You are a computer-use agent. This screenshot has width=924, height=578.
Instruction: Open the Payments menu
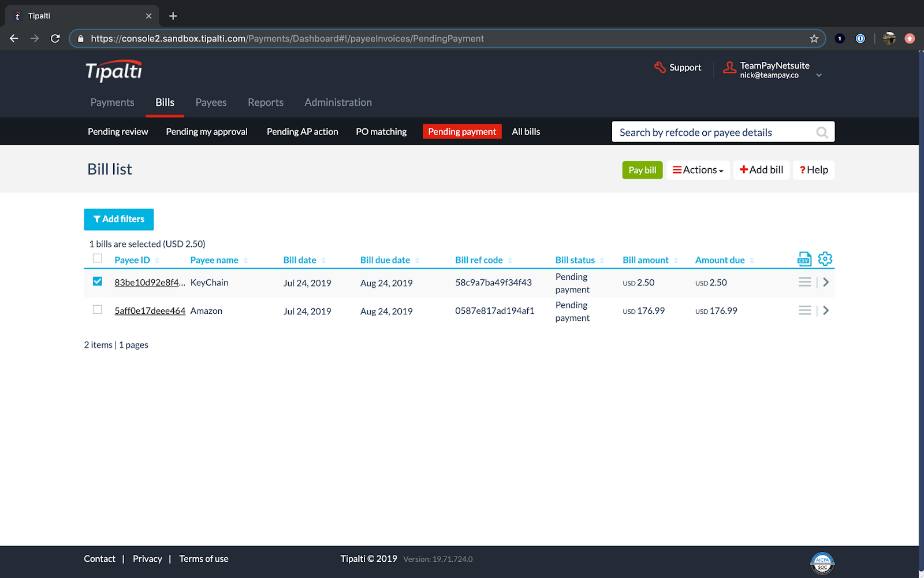[x=112, y=102]
